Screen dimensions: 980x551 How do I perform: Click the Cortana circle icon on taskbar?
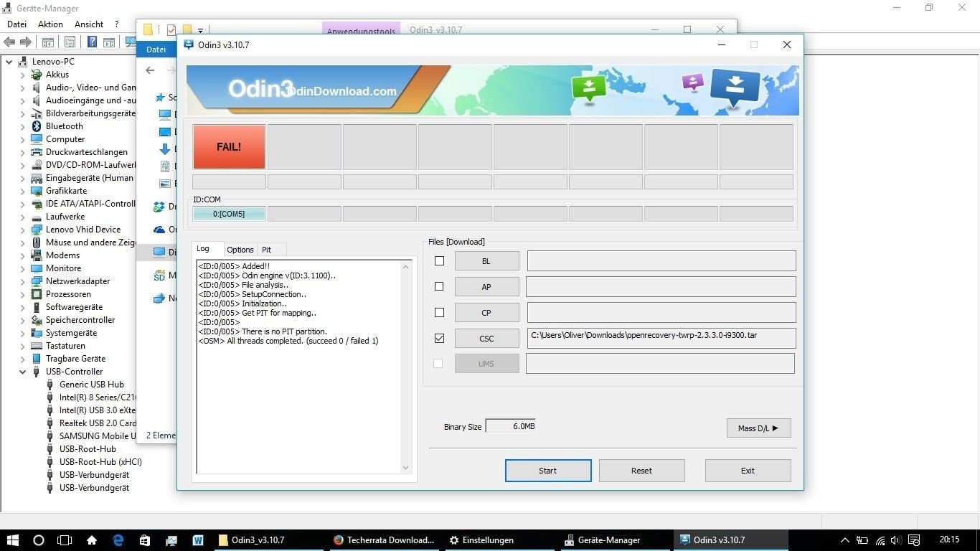tap(39, 540)
